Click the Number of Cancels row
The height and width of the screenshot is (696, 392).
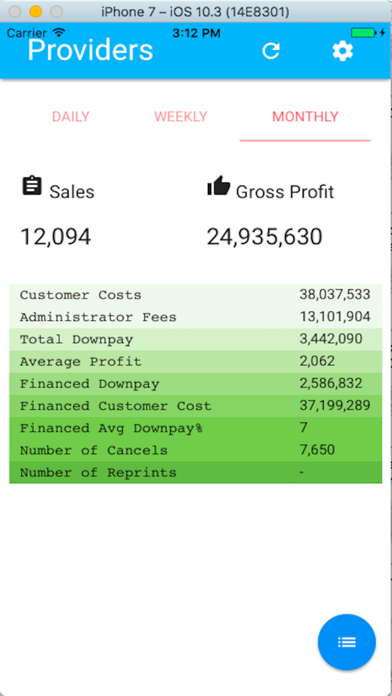click(x=195, y=451)
